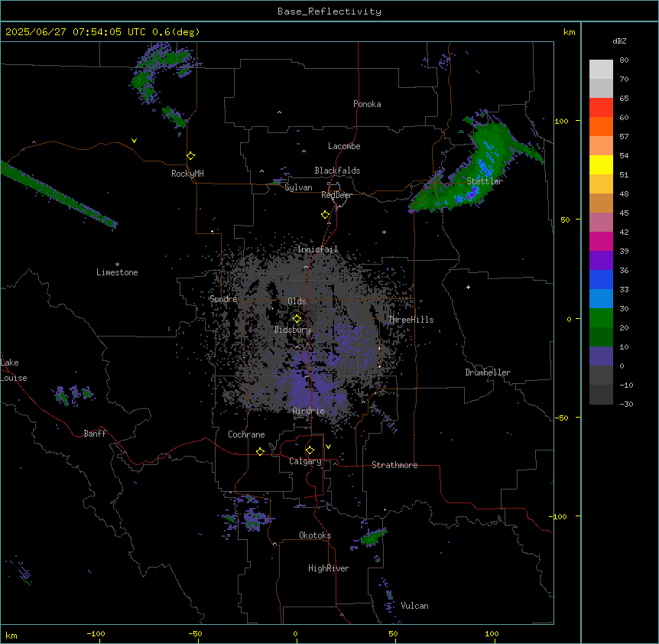Select the magenta 39-42 dBZ legend swatch

pyautogui.click(x=601, y=241)
